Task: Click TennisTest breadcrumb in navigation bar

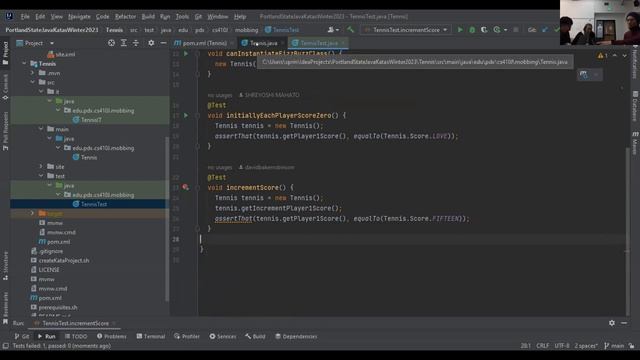Action: tap(282, 30)
